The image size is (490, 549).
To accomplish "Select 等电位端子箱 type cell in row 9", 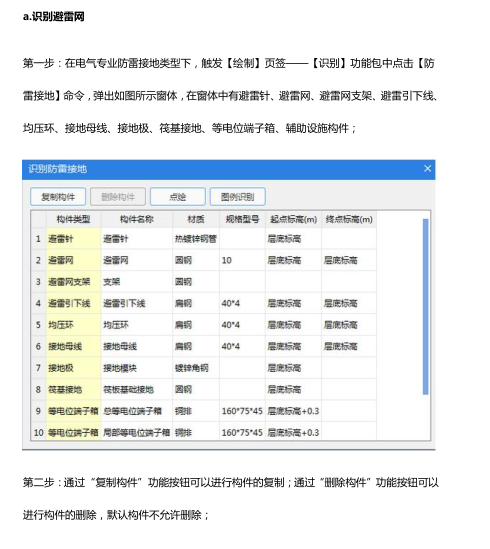I will click(x=74, y=411).
